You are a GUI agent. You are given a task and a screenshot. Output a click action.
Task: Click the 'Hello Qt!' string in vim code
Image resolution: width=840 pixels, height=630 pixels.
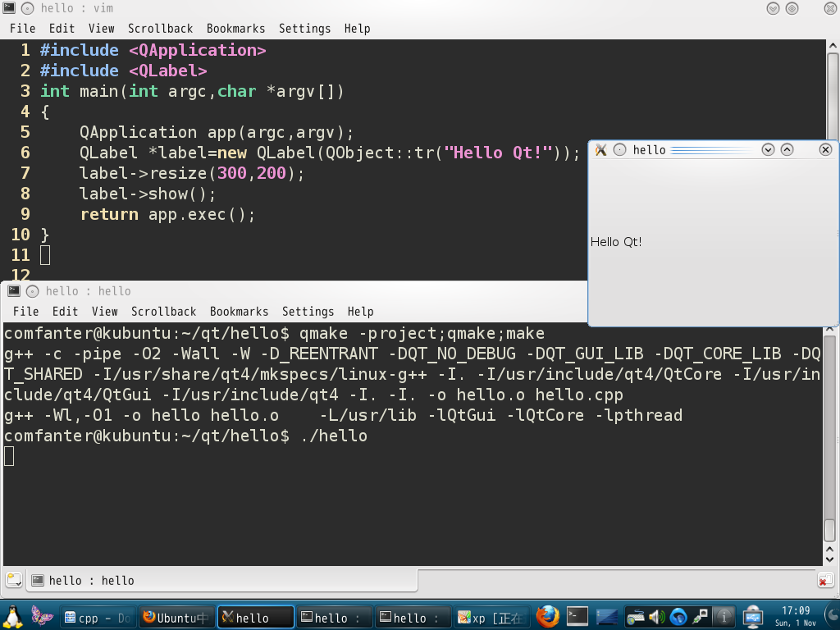(x=498, y=152)
